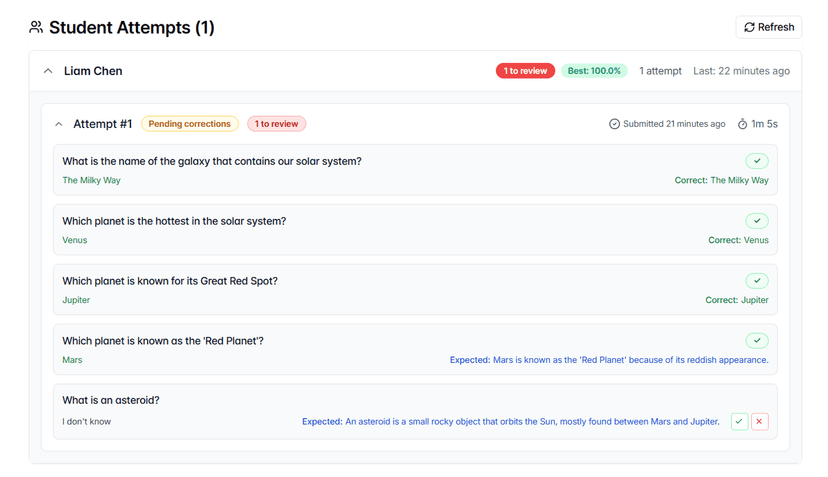Collapse Attempt #1 details

point(59,124)
